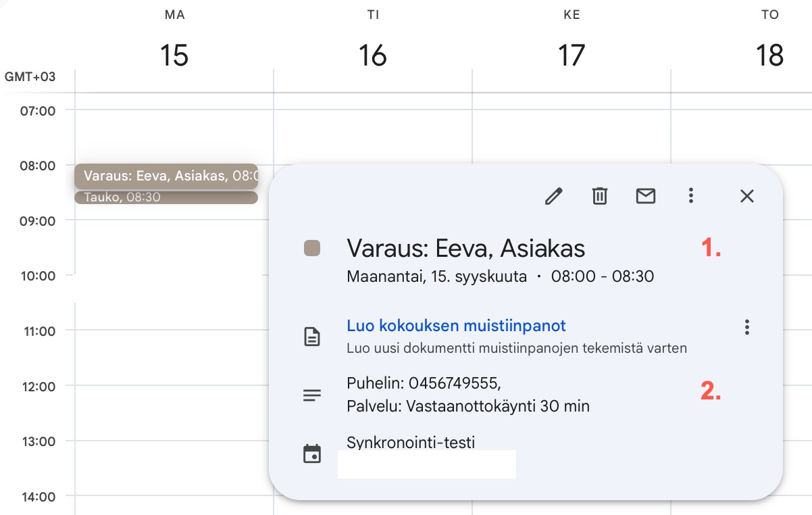812x515 pixels.
Task: Click the GMT+03 timezone label
Action: point(30,77)
